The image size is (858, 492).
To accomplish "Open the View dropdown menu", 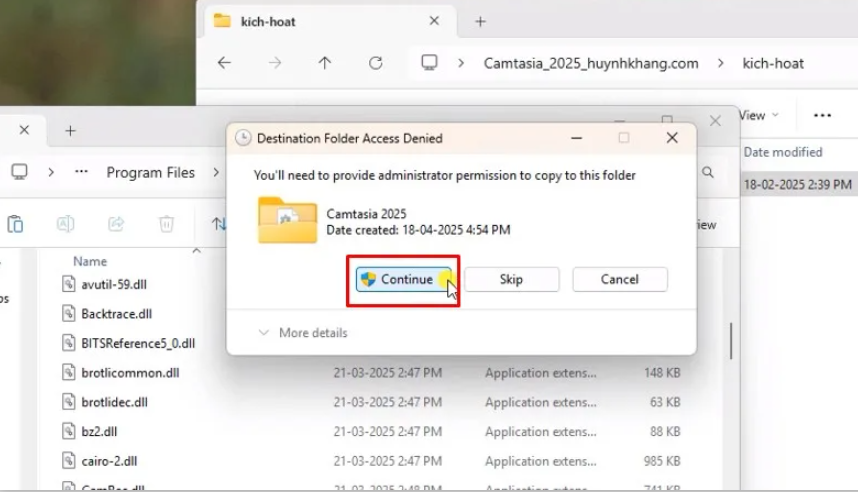I will point(757,115).
